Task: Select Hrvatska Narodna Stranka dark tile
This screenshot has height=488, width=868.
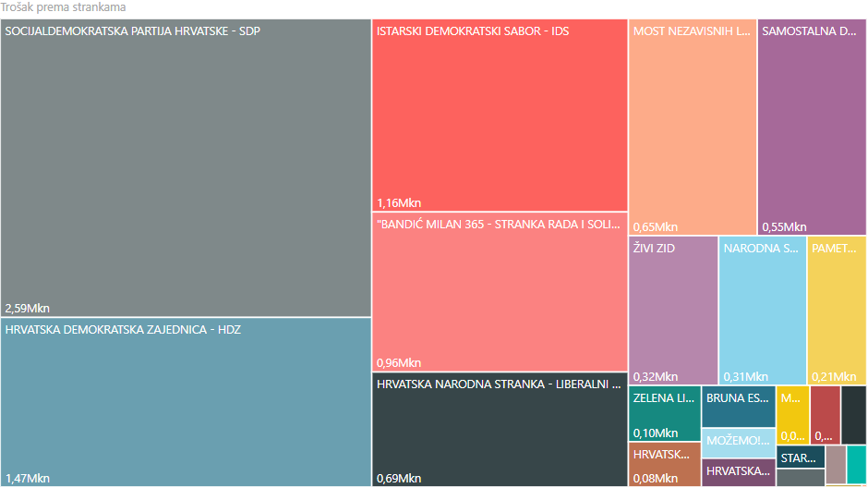Action: tap(500, 430)
